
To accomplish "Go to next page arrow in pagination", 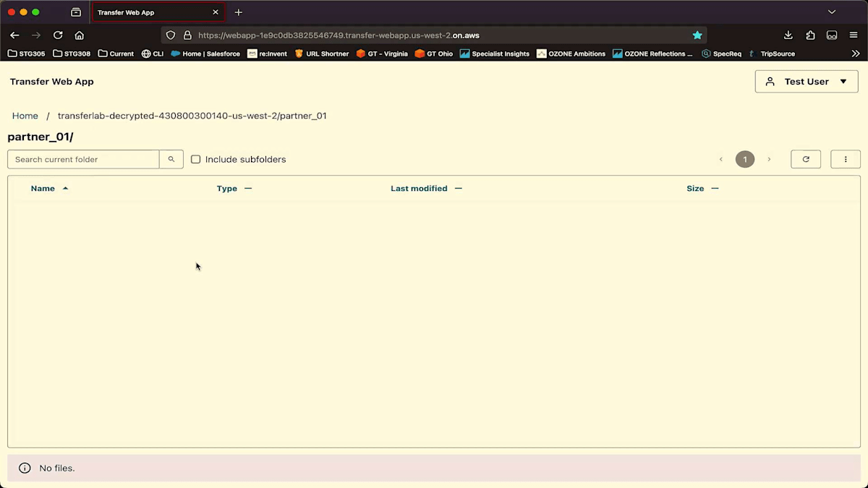I will [769, 159].
